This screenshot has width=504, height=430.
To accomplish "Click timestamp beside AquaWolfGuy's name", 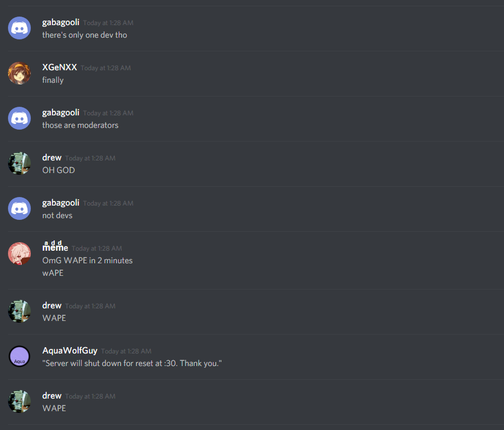I will 126,351.
